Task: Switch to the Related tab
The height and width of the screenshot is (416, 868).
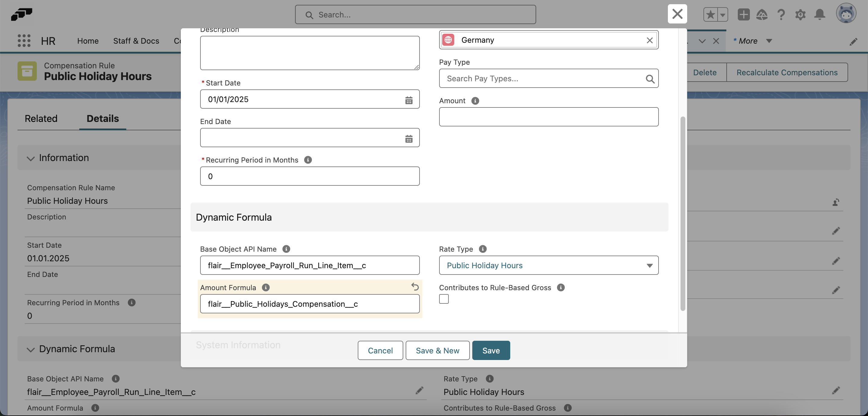Action: 41,119
